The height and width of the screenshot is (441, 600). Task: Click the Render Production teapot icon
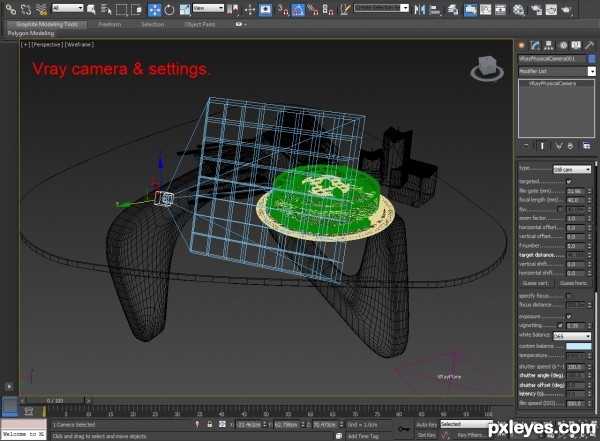(567, 9)
